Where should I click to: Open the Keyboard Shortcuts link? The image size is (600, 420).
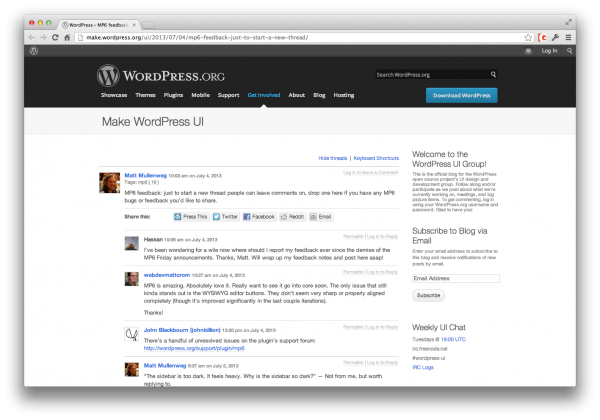point(376,158)
